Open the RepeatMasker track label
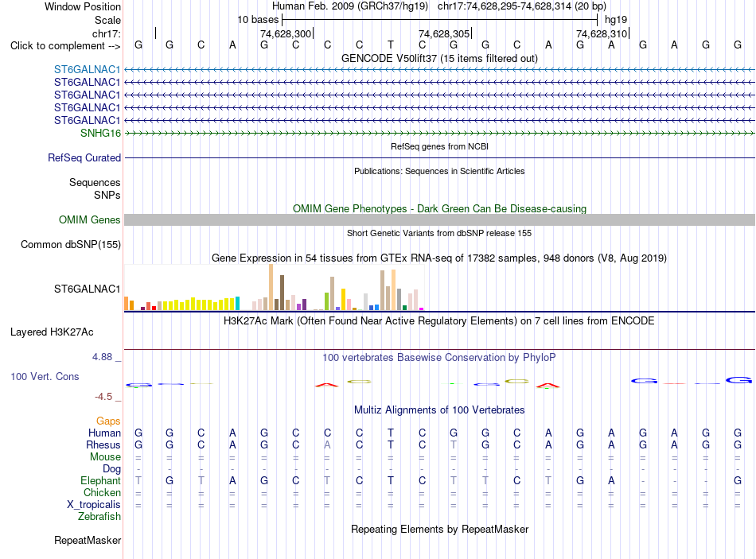Screen dimensions: 756x559 tap(88, 540)
